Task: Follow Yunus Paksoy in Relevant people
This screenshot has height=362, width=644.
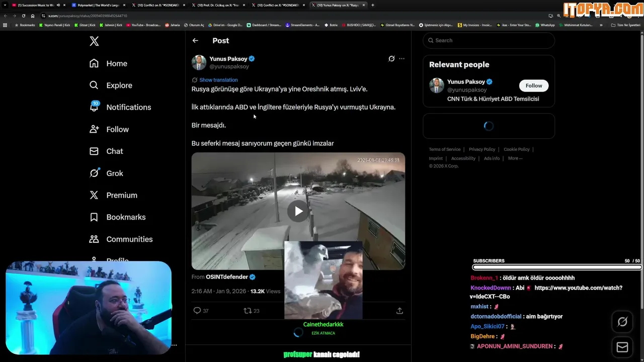Action: [x=534, y=85]
